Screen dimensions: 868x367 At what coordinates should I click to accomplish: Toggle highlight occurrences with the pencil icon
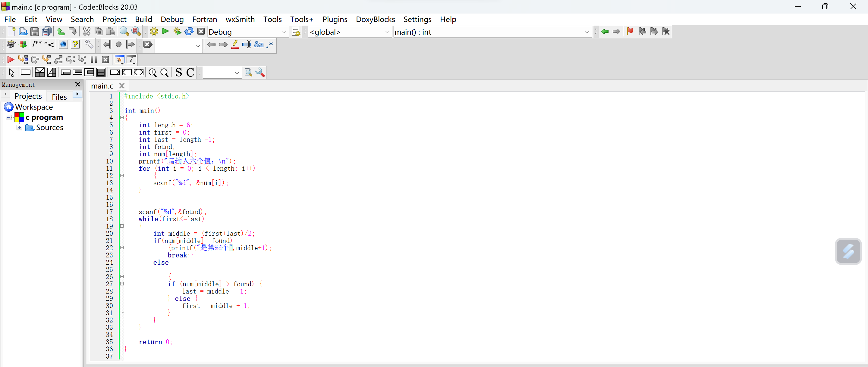235,44
